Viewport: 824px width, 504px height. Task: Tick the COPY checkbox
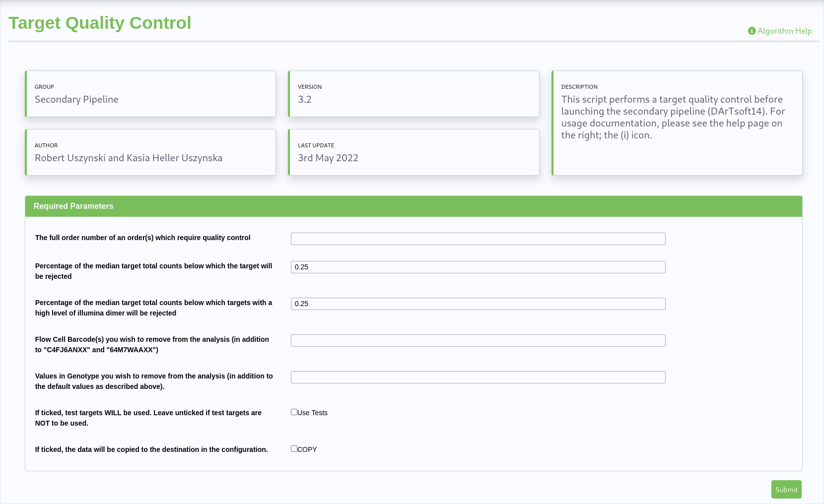(294, 449)
